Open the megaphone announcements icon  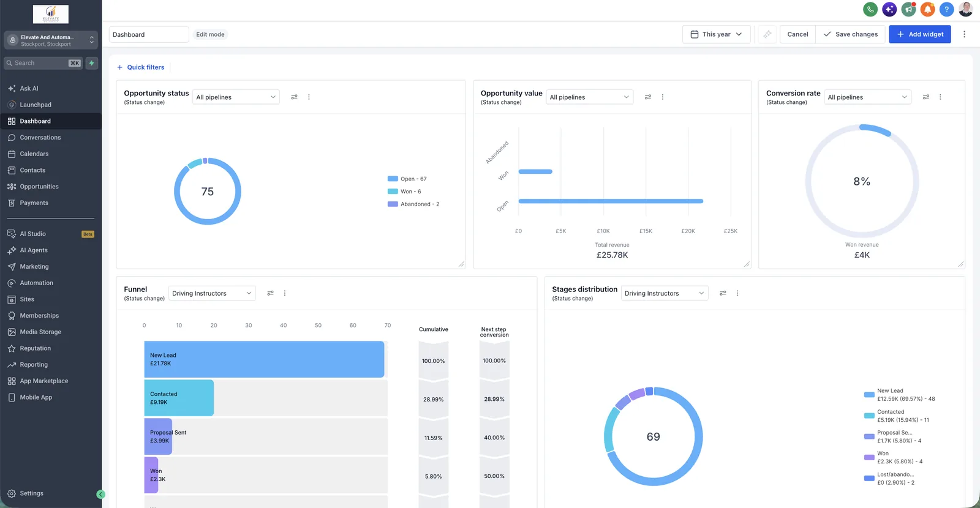(x=908, y=9)
